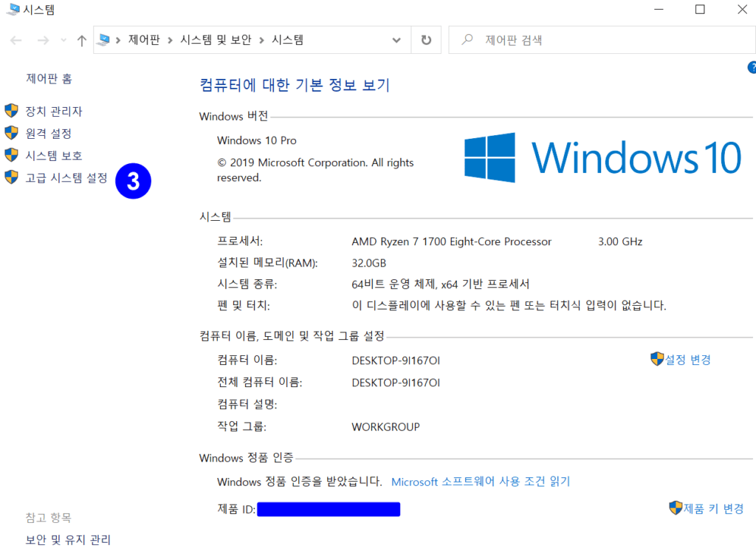
Task: Click the Forward navigation arrow
Action: (43, 41)
